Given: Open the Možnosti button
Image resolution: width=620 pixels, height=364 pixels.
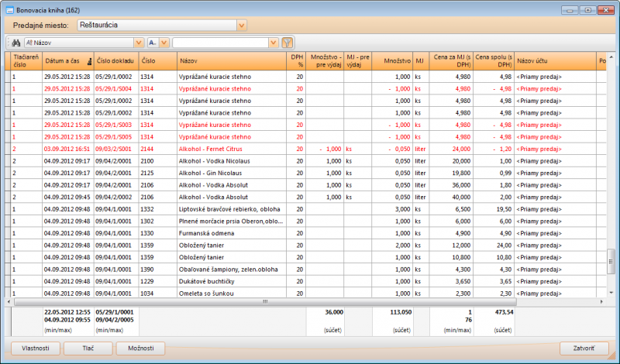Looking at the screenshot, I should (140, 349).
